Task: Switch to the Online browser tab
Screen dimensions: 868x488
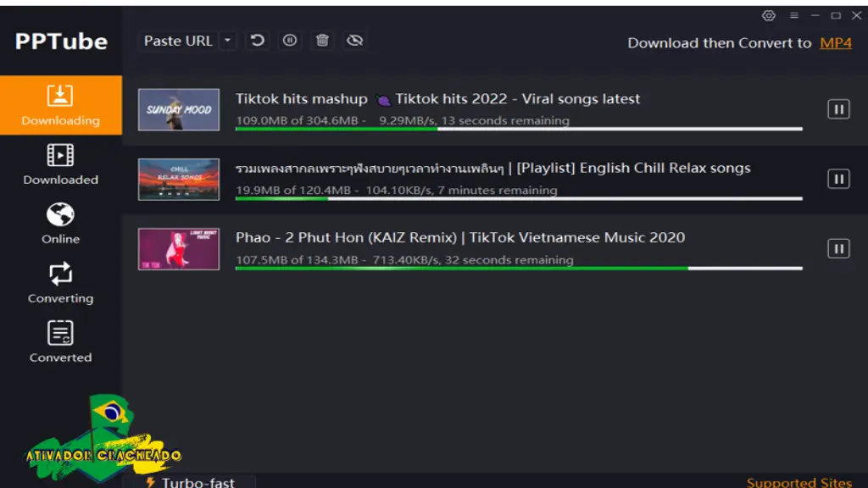Action: tap(61, 224)
